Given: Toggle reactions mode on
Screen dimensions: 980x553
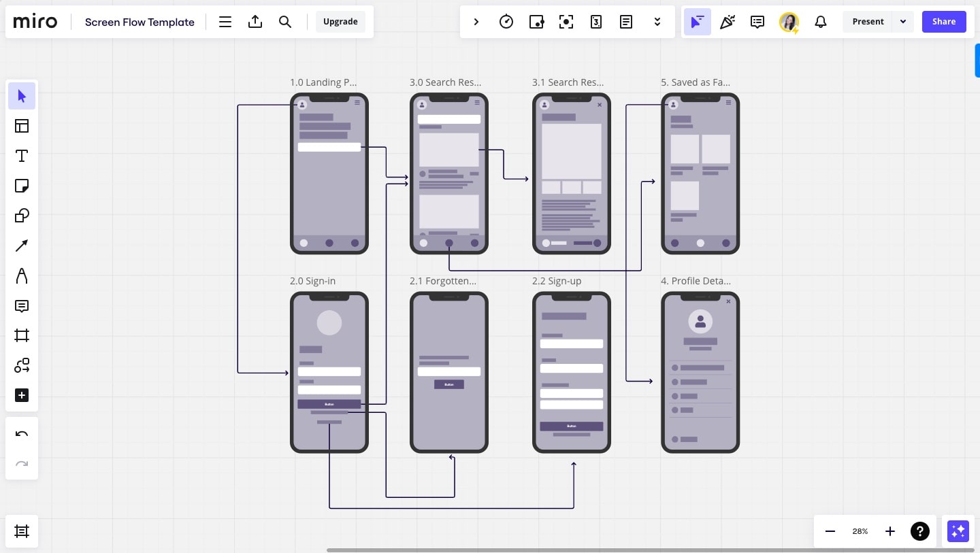Looking at the screenshot, I should click(x=728, y=22).
